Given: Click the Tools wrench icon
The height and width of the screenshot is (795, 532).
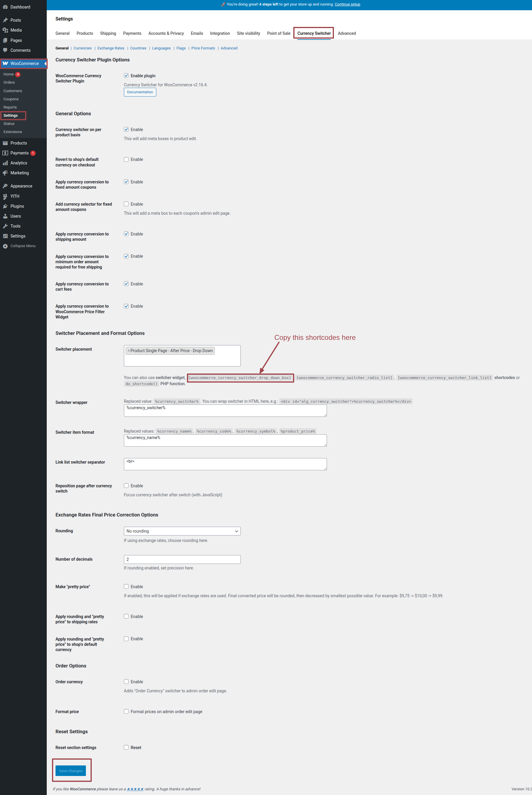Looking at the screenshot, I should 5,226.
